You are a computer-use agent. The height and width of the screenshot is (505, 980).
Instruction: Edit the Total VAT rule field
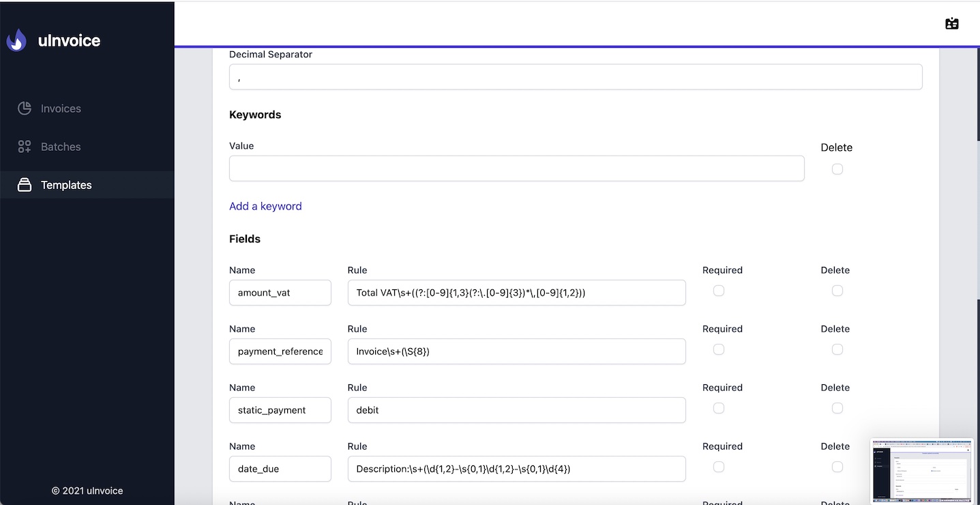[x=516, y=293]
